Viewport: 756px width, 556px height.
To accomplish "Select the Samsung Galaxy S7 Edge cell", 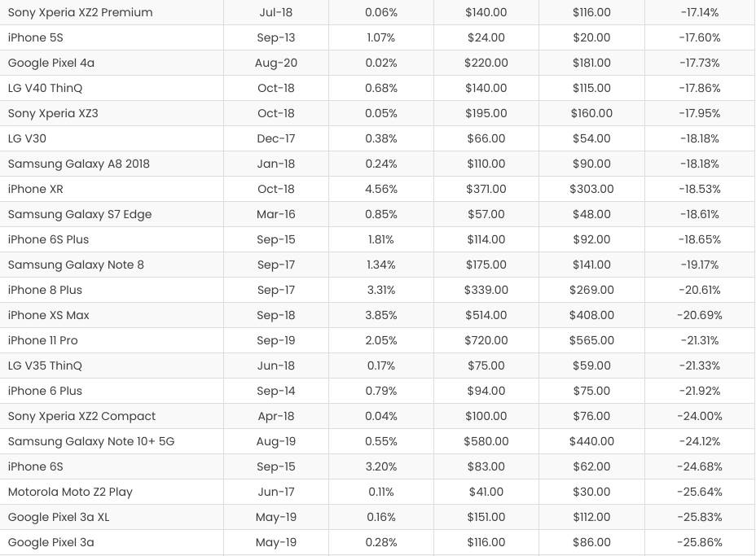I will point(80,214).
